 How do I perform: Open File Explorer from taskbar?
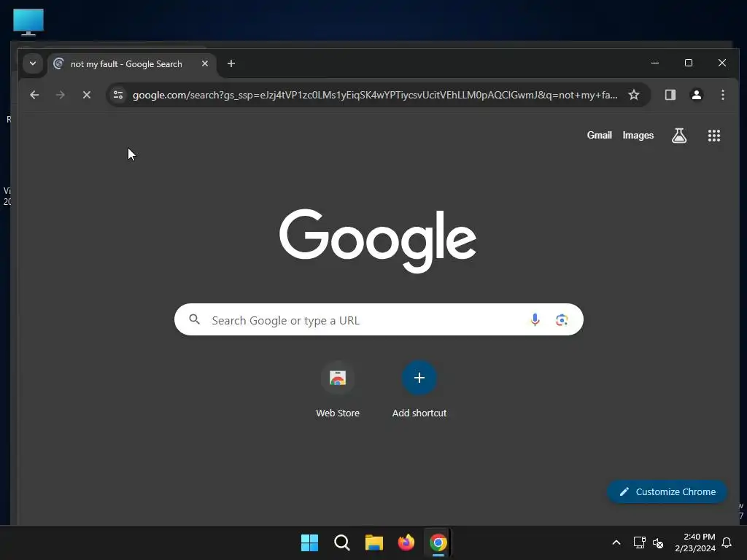coord(374,542)
